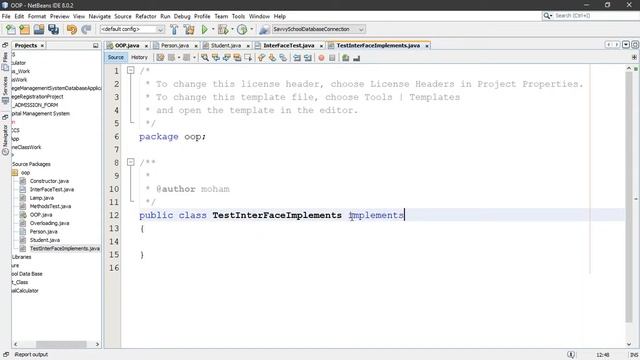The height and width of the screenshot is (360, 640).
Task: Click the Save All icon
Action: tap(53, 29)
